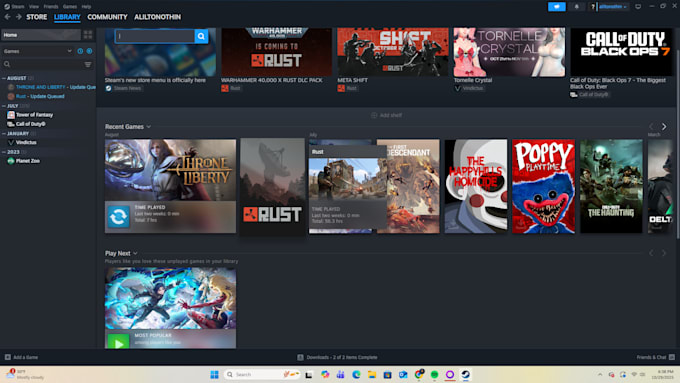
Task: Toggle the recent clock filter icon
Action: tap(80, 51)
